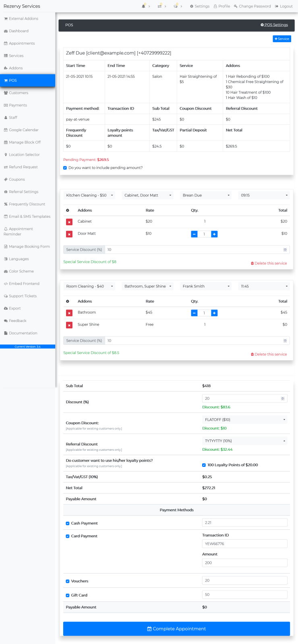This screenshot has height=644, width=298.
Task: Open Color Scheme in sidebar
Action: coord(19,271)
